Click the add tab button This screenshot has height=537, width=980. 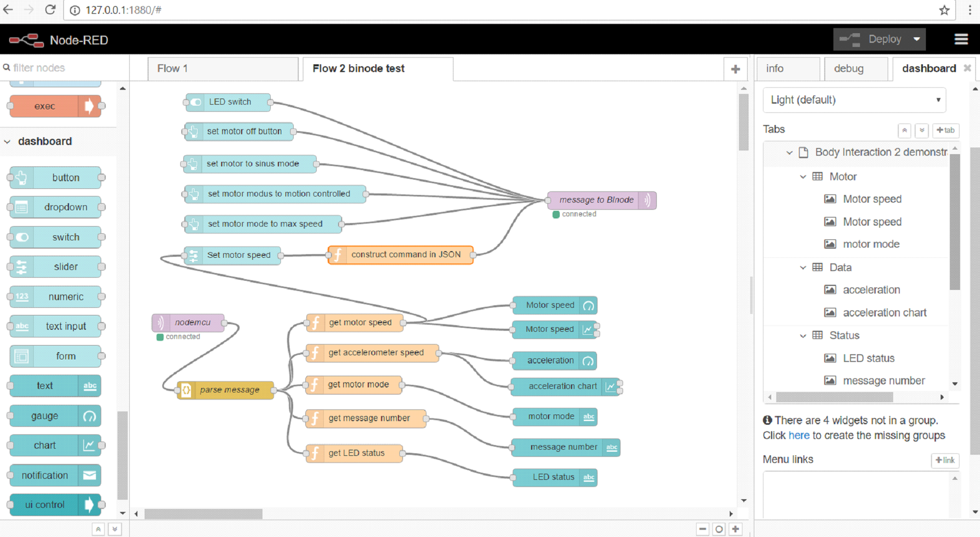point(946,130)
